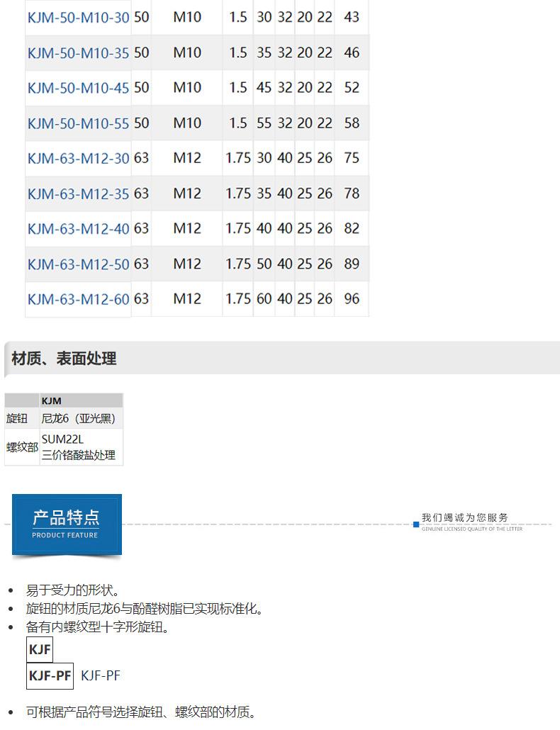
Task: Click the value 46 in KJM-50-M10-35 row
Action: pyautogui.click(x=352, y=52)
